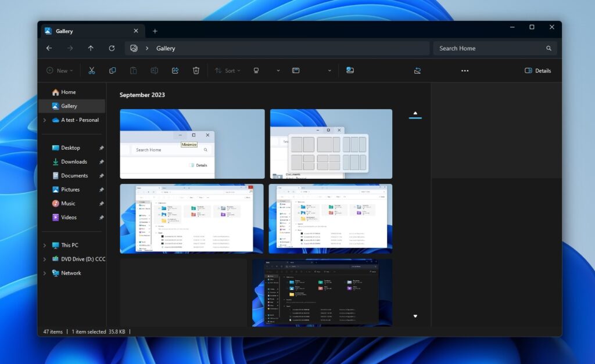Share the selected screenshot
Image resolution: width=595 pixels, height=364 pixels.
(x=175, y=70)
